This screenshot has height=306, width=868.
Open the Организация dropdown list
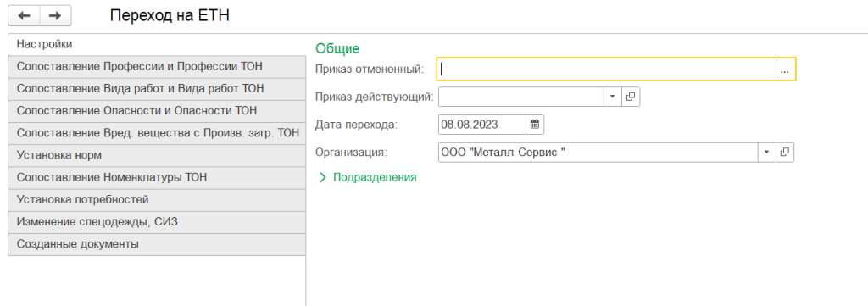[x=766, y=153]
